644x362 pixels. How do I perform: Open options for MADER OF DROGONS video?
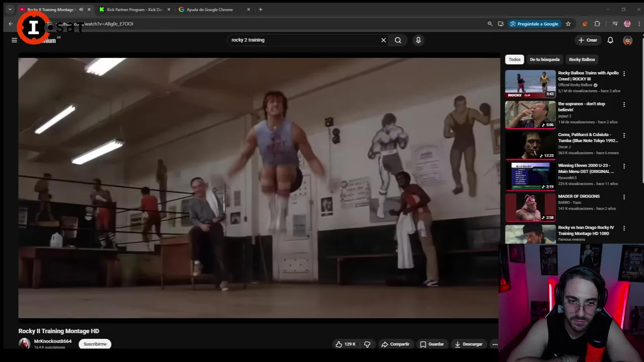(x=624, y=197)
